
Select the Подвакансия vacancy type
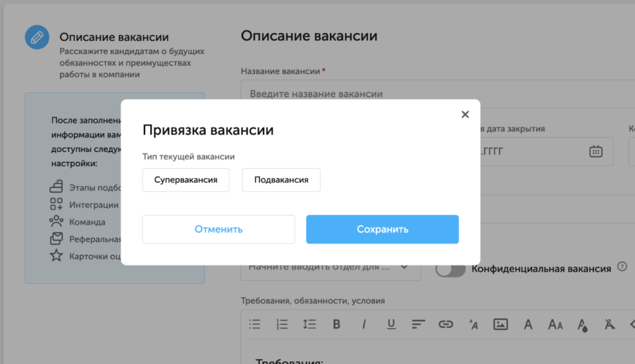[281, 180]
